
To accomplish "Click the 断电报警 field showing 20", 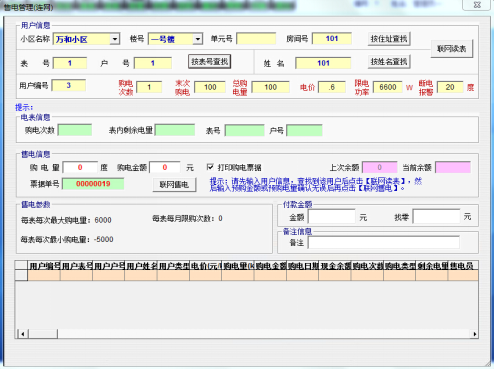I will tap(450, 87).
